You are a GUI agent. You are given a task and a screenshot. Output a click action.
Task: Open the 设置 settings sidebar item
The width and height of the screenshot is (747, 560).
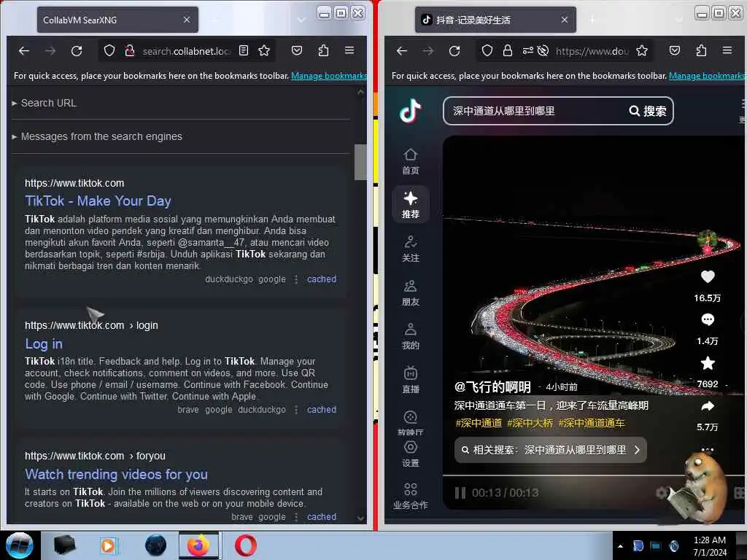coord(410,454)
